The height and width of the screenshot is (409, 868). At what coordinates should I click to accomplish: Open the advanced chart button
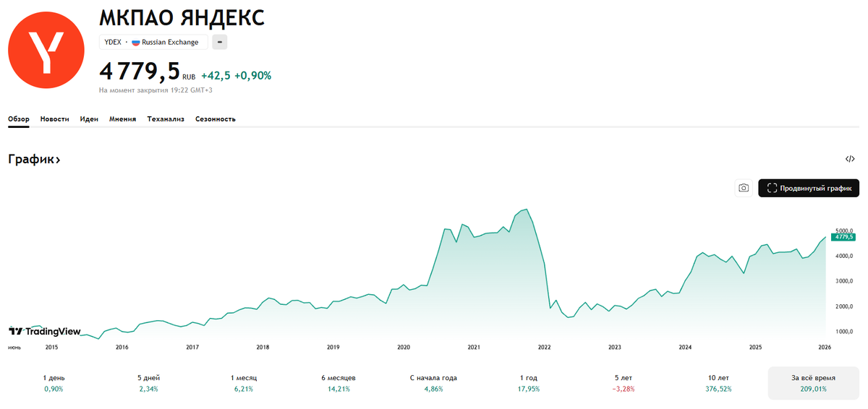pyautogui.click(x=809, y=188)
